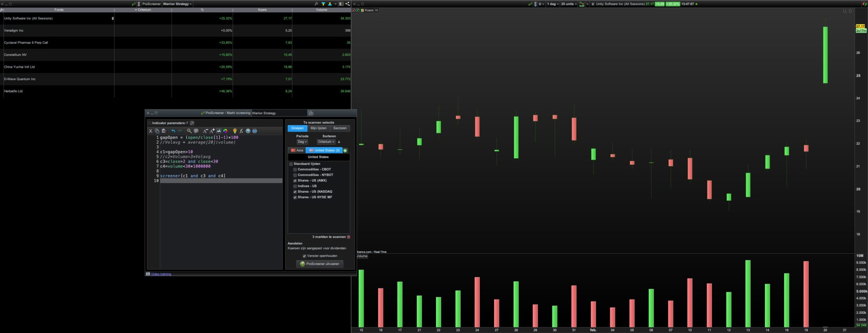Toggle the Venster openhouden checkbox
Screen dimensions: 868x333
click(304, 256)
